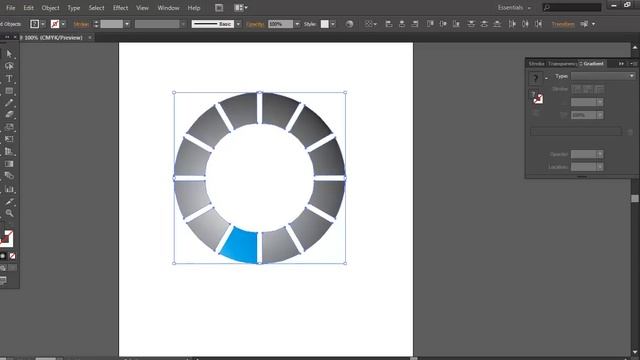Open the Essentials workspace switcher
Viewport: 640px width, 360px height.
514,7
